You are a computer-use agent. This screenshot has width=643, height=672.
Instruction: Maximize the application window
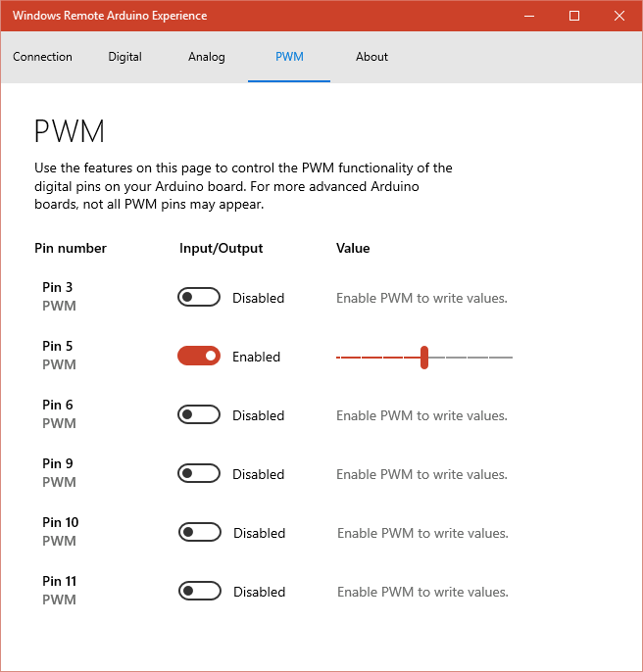(x=574, y=16)
